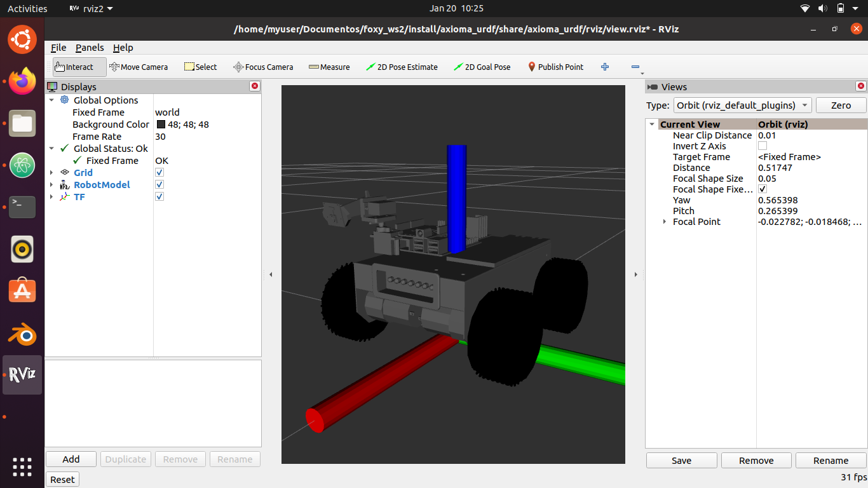Toggle the RobotModel display checkbox
Image resolution: width=868 pixels, height=488 pixels.
159,185
